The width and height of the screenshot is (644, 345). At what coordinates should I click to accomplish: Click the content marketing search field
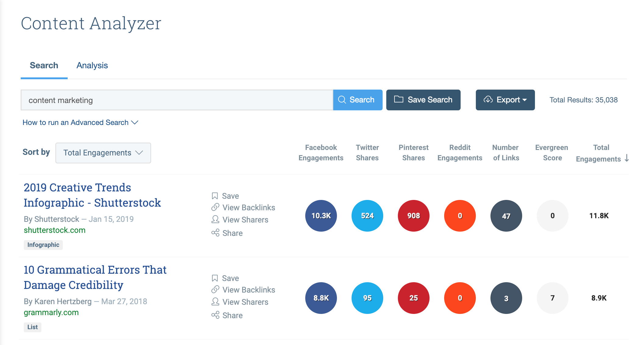click(177, 100)
